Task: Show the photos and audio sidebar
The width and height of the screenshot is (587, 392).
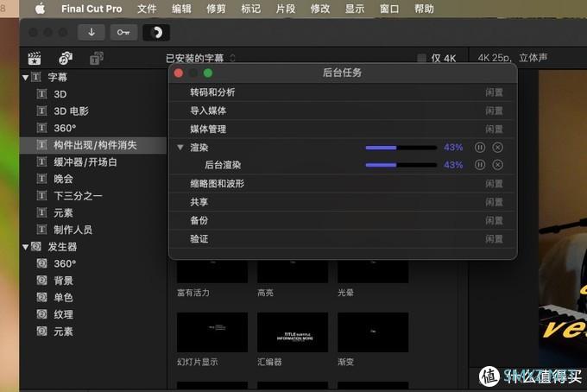Action: tap(66, 59)
